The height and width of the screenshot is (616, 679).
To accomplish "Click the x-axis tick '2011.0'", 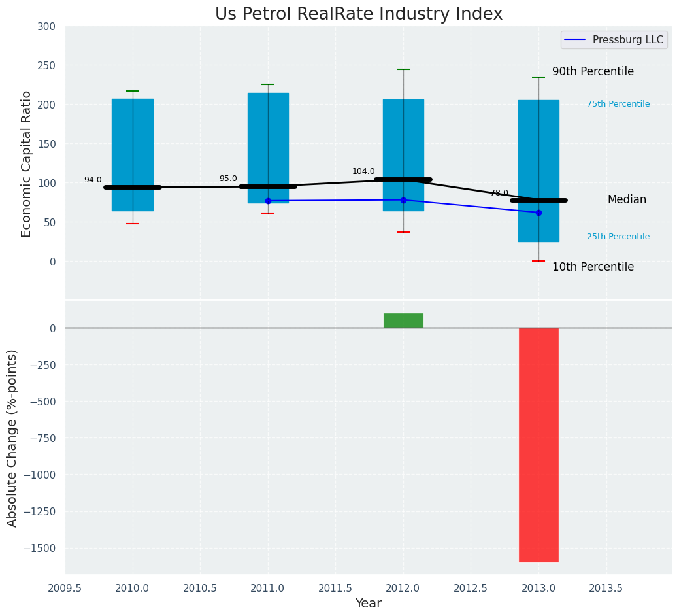I will [268, 588].
